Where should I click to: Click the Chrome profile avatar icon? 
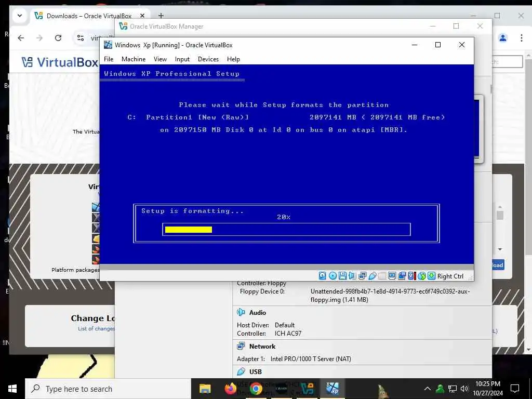point(503,37)
